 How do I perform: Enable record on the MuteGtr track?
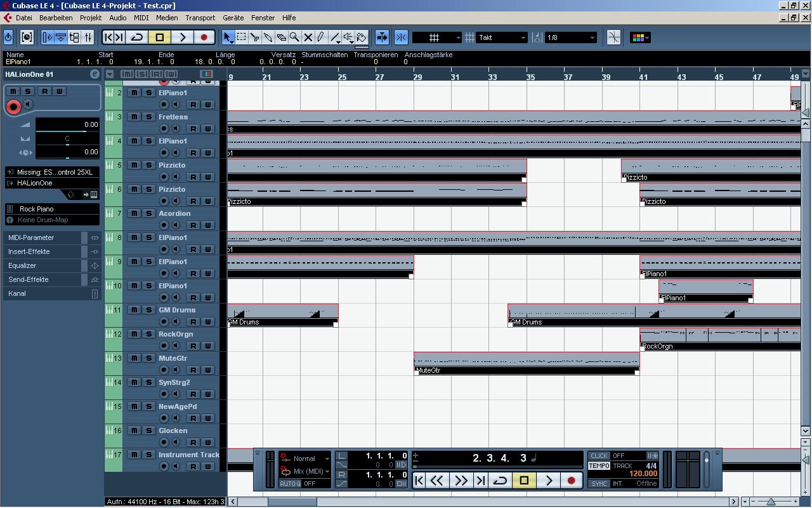coord(164,370)
